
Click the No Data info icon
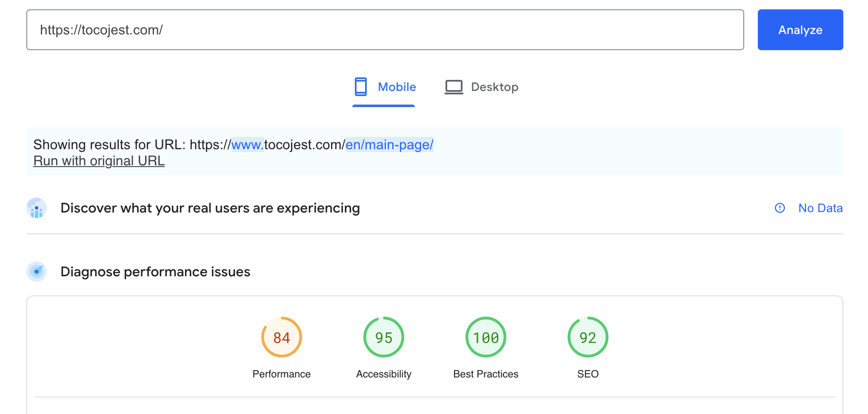(780, 208)
